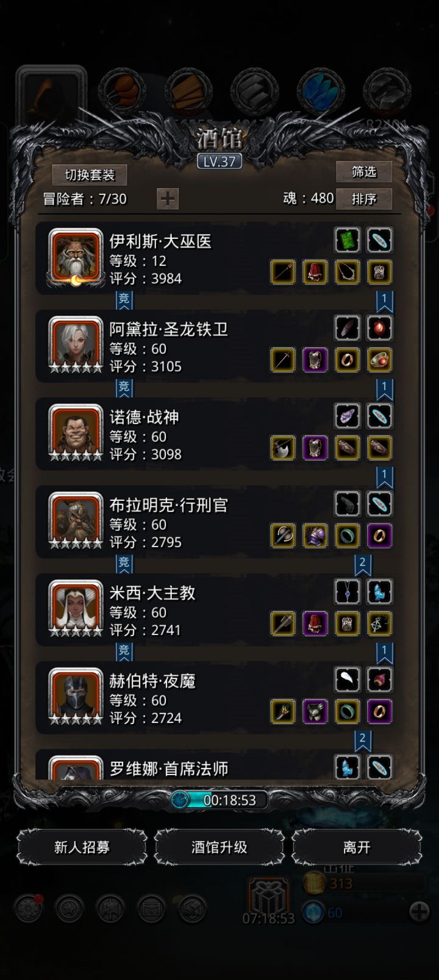Select 阿黛拉·圣龙铁卫's red gem accessory slot

click(379, 328)
